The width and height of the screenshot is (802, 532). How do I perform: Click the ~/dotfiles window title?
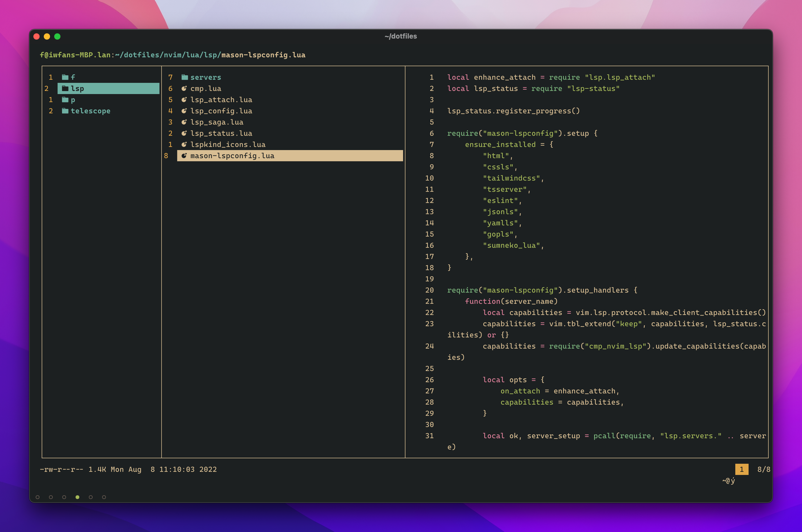[x=401, y=36]
